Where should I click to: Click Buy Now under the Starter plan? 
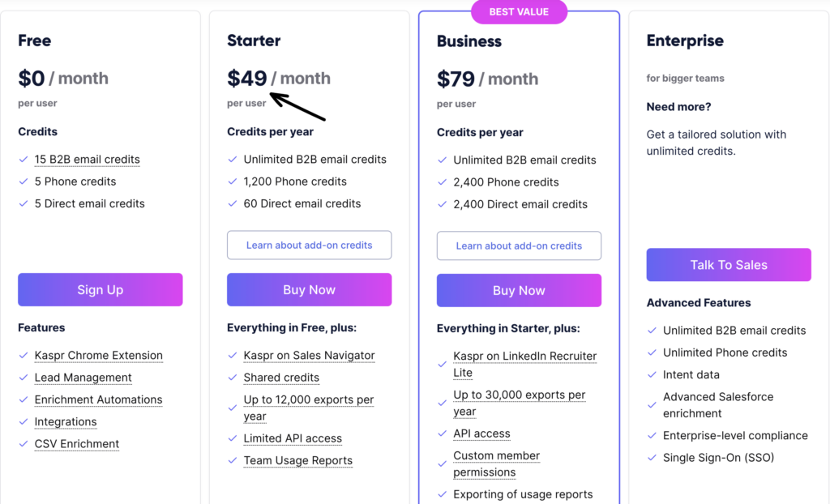tap(309, 290)
